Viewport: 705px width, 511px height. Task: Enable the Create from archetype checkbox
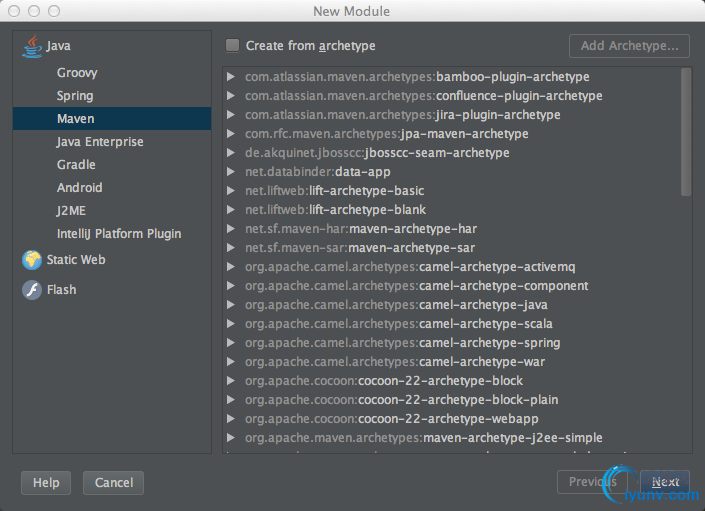click(x=233, y=45)
